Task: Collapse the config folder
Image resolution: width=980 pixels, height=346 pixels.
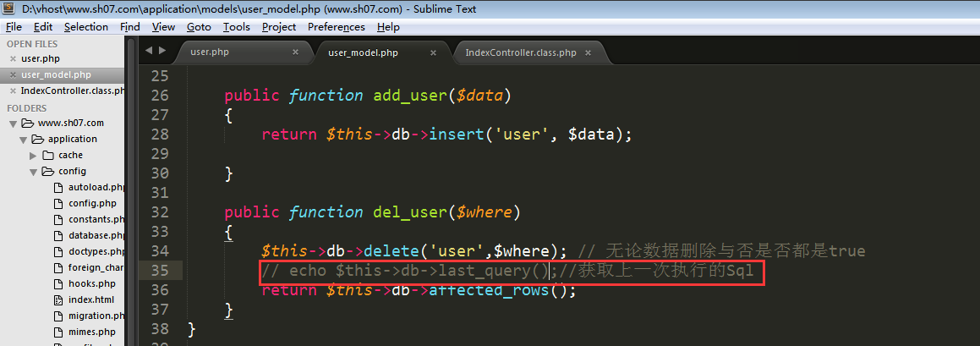Action: (x=34, y=172)
